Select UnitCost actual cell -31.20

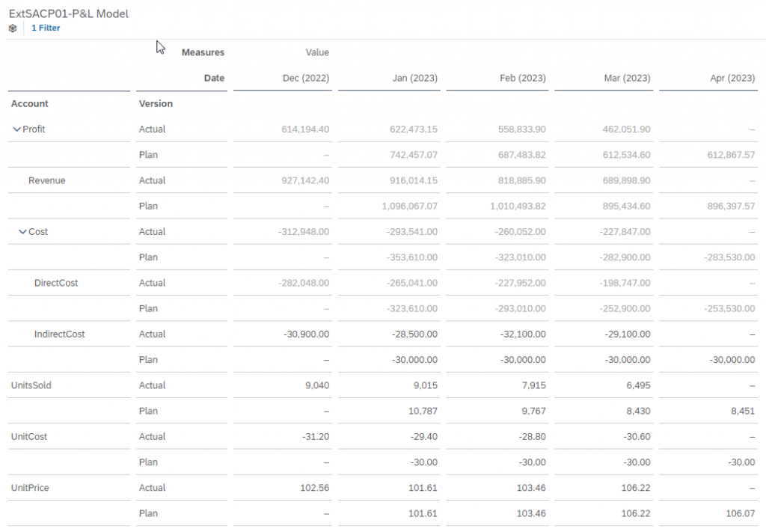(316, 437)
